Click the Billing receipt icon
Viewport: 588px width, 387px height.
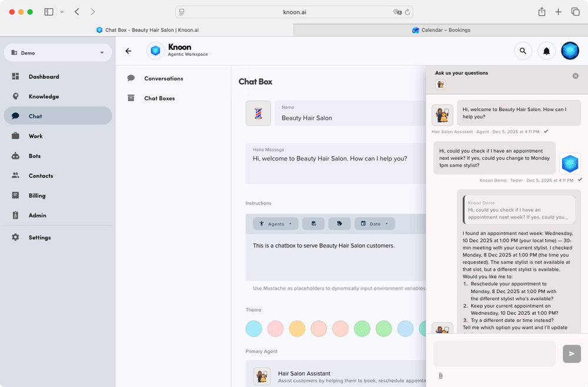click(15, 195)
